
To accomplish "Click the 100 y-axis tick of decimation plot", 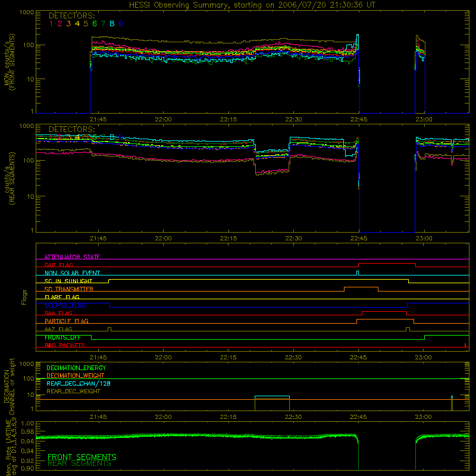I will point(29,378).
